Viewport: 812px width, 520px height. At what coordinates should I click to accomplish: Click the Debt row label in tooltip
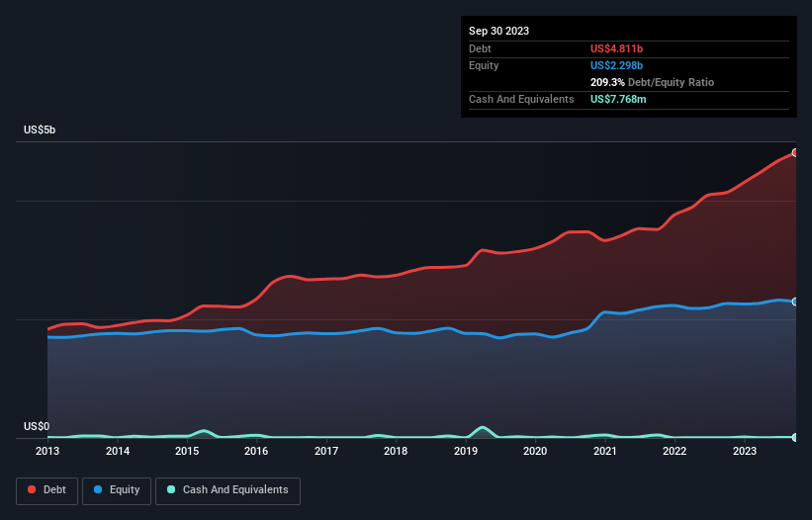tap(480, 48)
